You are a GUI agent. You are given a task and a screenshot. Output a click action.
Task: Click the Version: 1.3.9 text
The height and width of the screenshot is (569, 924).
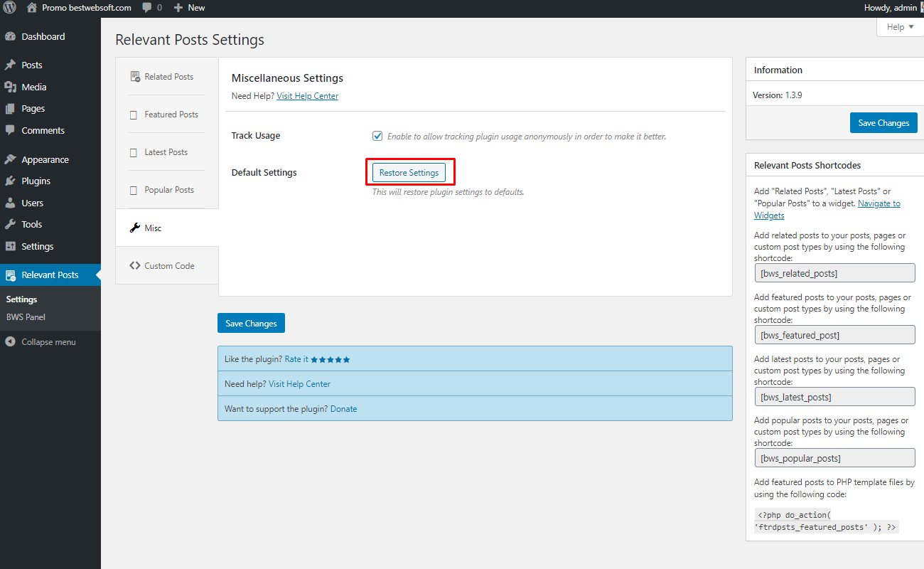(778, 95)
